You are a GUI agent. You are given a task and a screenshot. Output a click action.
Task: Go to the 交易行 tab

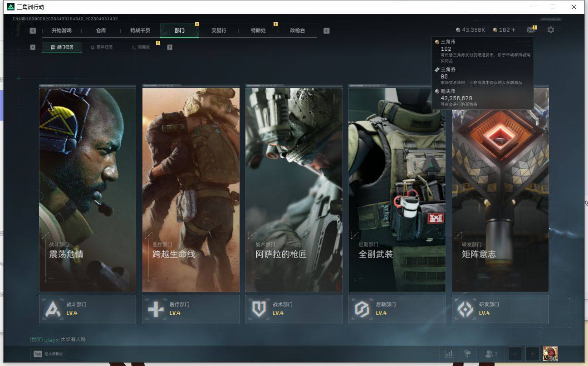(x=219, y=30)
